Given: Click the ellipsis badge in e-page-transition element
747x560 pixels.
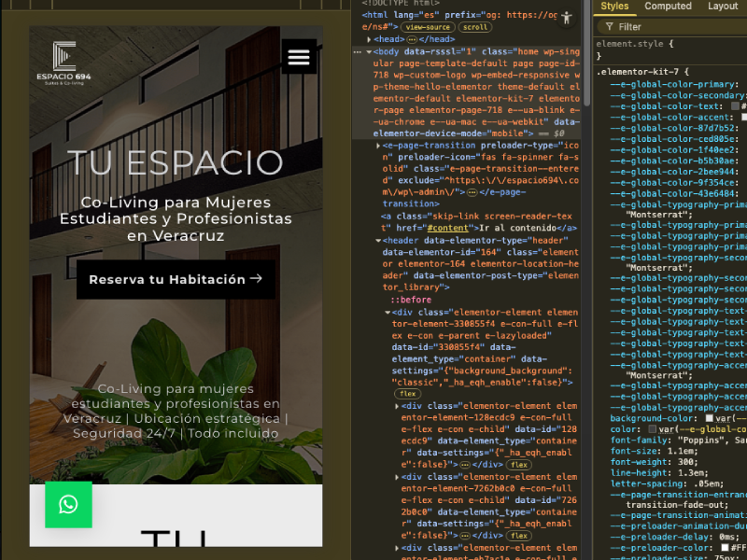Looking at the screenshot, I should 472,192.
